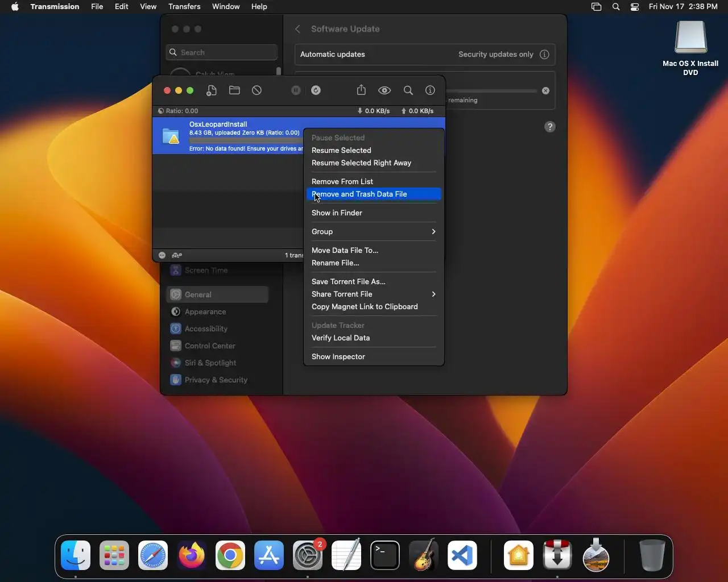Screen dimensions: 728x582
Task: Click the Quick Look eye icon
Action: click(385, 90)
